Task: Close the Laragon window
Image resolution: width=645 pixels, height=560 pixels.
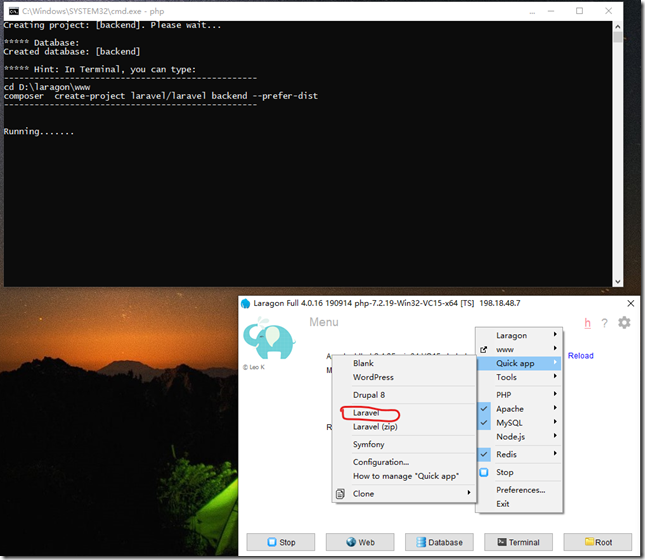Action: 631,303
